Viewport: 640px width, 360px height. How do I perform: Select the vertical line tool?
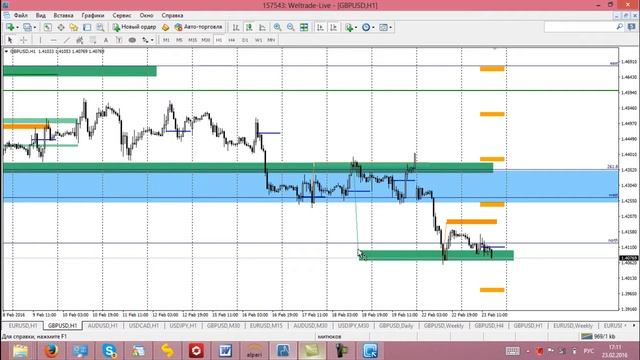point(40,40)
